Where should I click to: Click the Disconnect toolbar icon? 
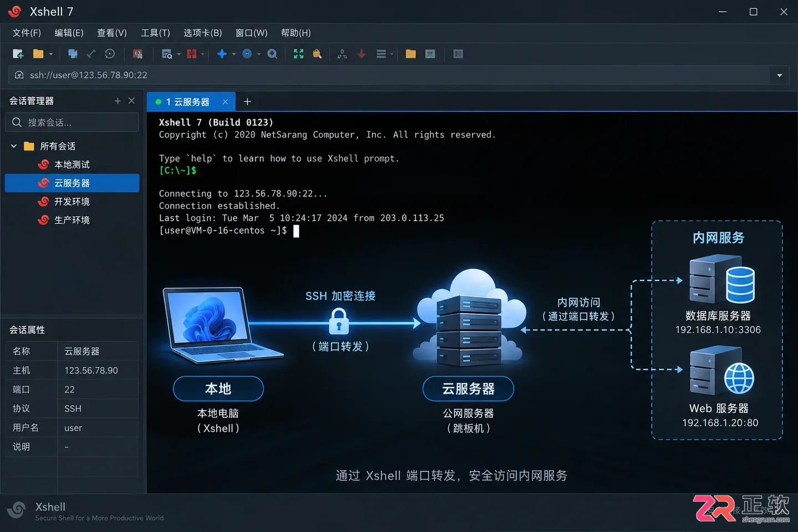click(91, 54)
